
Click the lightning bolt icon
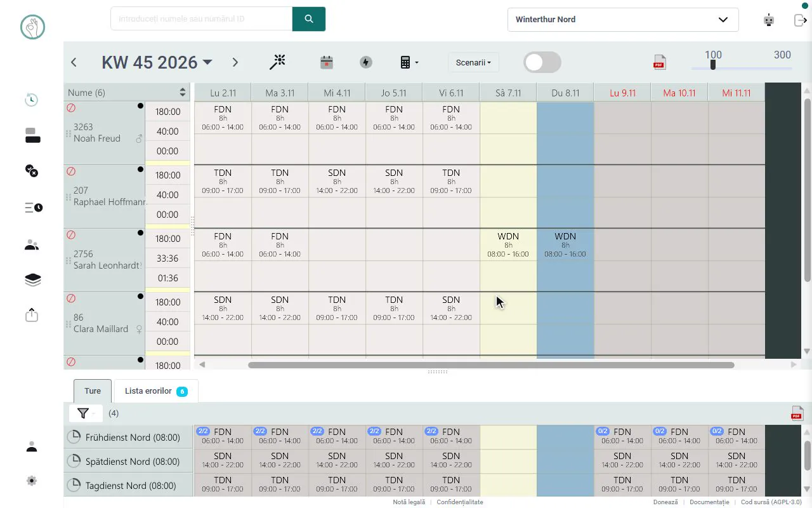(365, 62)
